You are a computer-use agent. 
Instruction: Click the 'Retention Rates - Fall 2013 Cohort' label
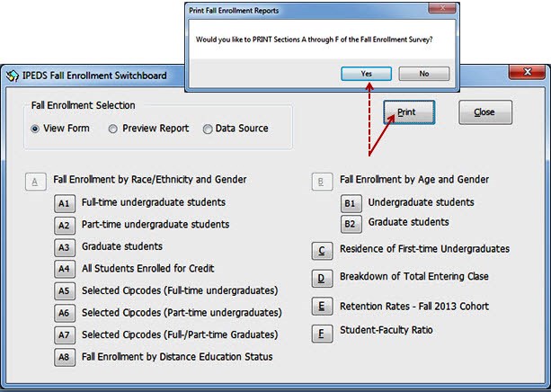tap(414, 307)
